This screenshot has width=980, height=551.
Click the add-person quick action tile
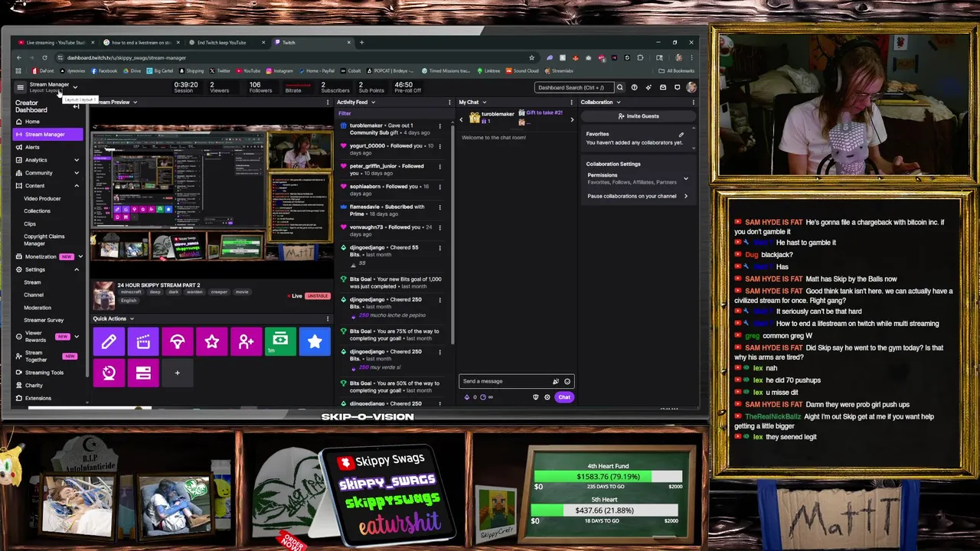pos(246,342)
